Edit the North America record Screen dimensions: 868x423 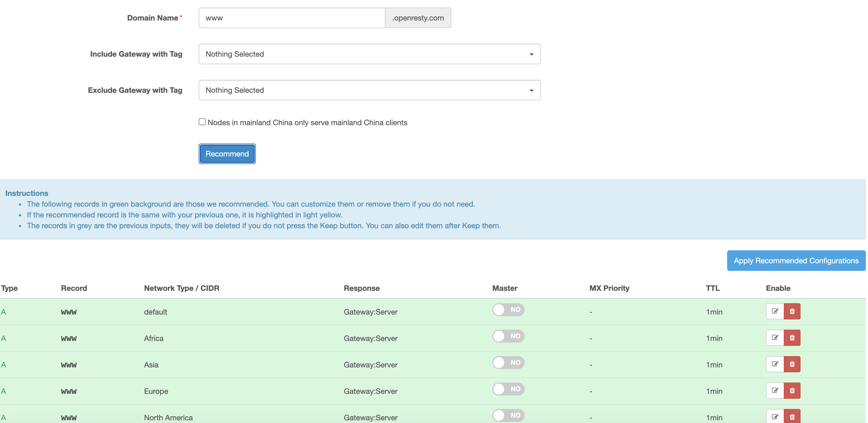coord(775,417)
